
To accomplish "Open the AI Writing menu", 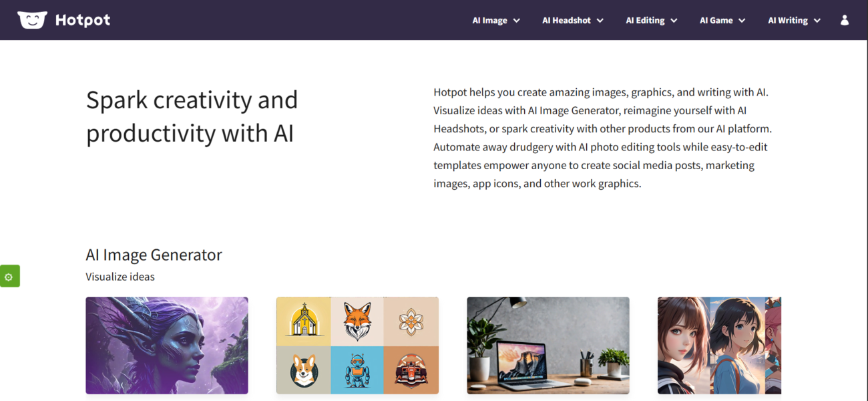I will coord(794,21).
